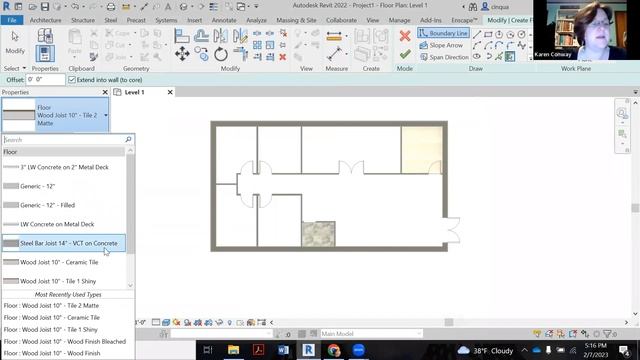
Task: Click the Array tool icon
Action: pos(257,45)
